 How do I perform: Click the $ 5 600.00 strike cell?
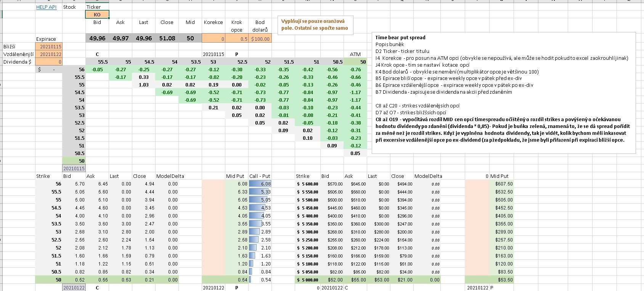pyautogui.click(x=307, y=184)
